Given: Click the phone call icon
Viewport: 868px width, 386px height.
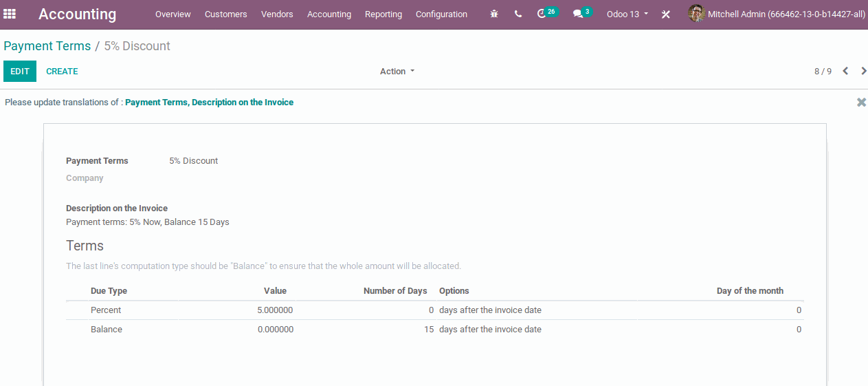Looking at the screenshot, I should 518,14.
